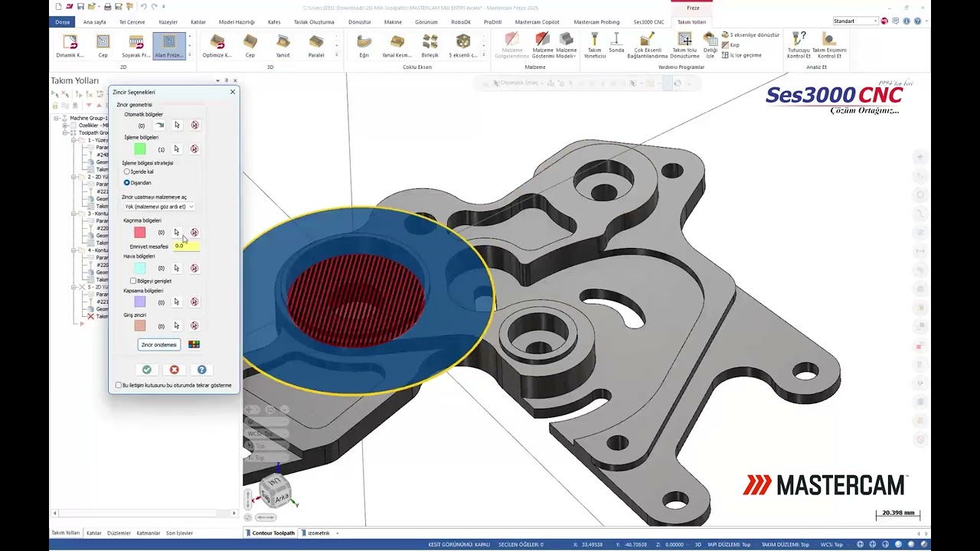Viewport: 980px width, 551px height.
Task: Switch to the Katılar bottom panel tab
Action: pyautogui.click(x=94, y=533)
